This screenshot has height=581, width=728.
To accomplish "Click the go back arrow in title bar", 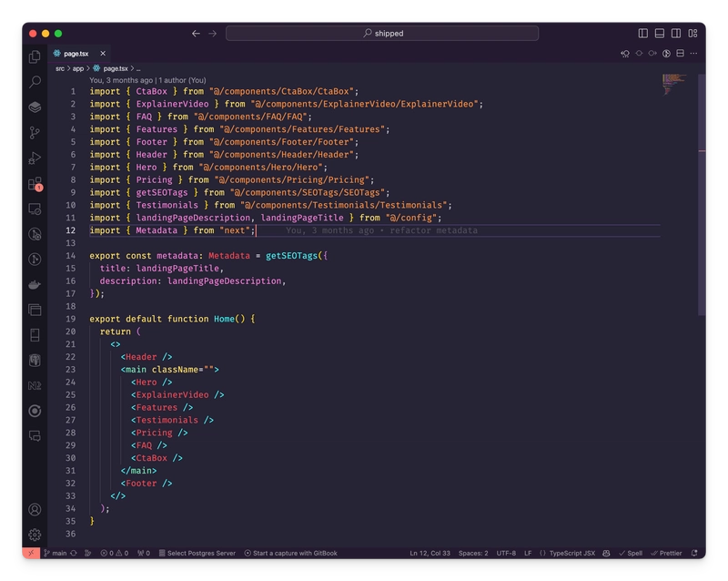I will click(x=196, y=34).
